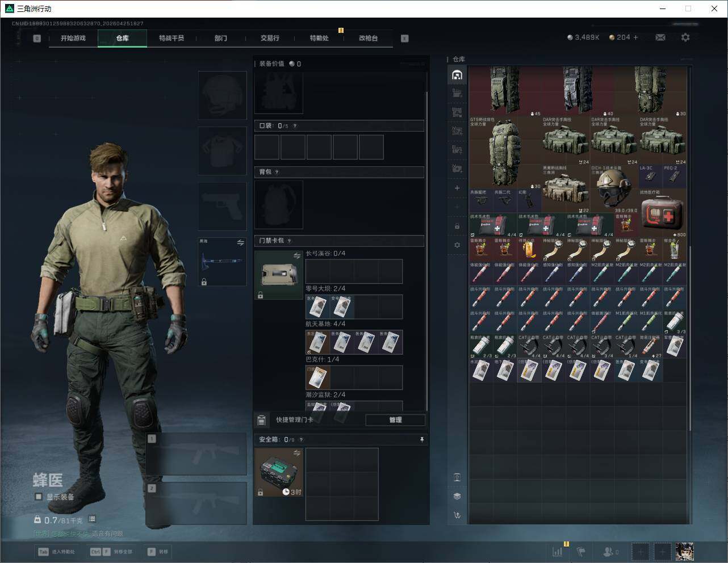Select the green mojito glass item

click(x=674, y=249)
